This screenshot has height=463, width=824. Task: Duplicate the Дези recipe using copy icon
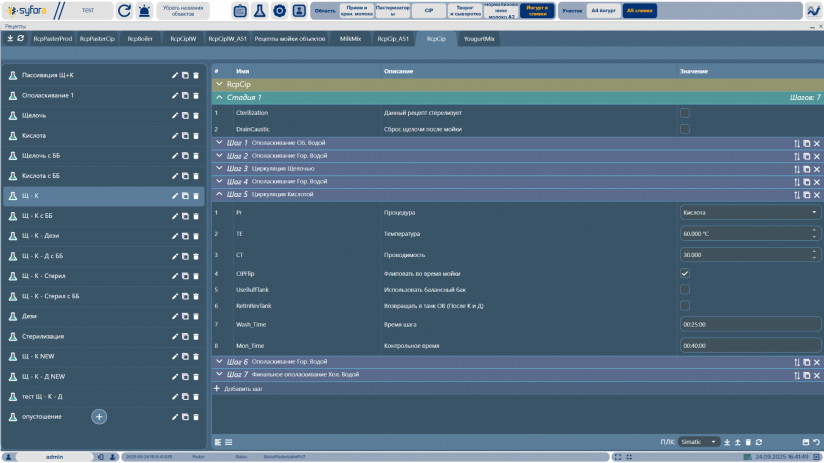coord(186,315)
